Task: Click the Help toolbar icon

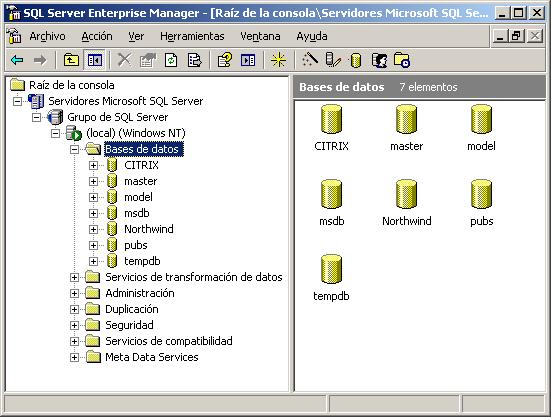Action: coord(224,60)
